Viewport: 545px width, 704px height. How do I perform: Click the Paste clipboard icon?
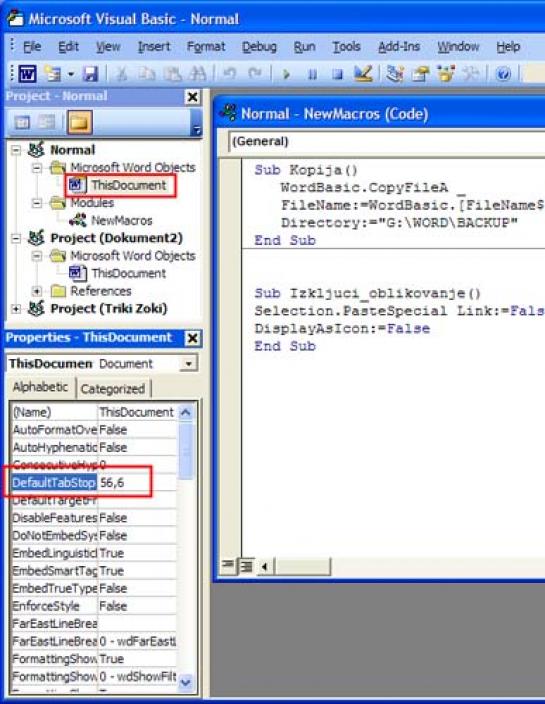[x=172, y=73]
